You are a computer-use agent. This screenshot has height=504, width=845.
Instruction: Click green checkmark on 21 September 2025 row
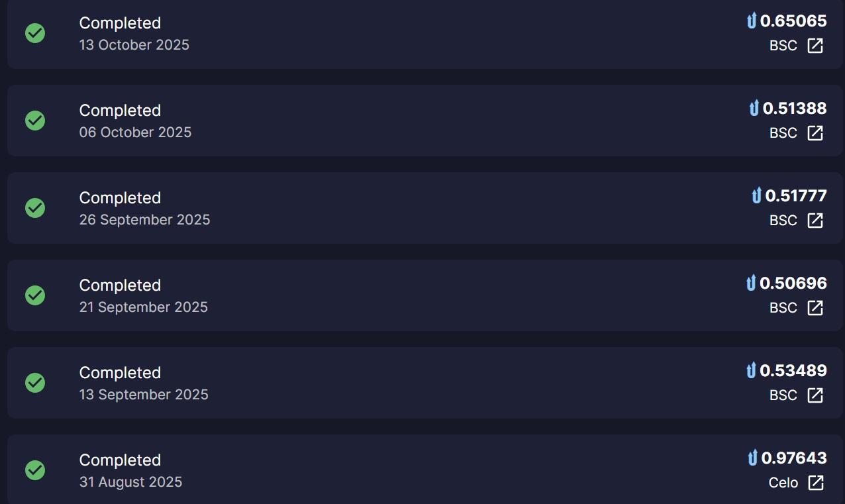click(x=35, y=295)
